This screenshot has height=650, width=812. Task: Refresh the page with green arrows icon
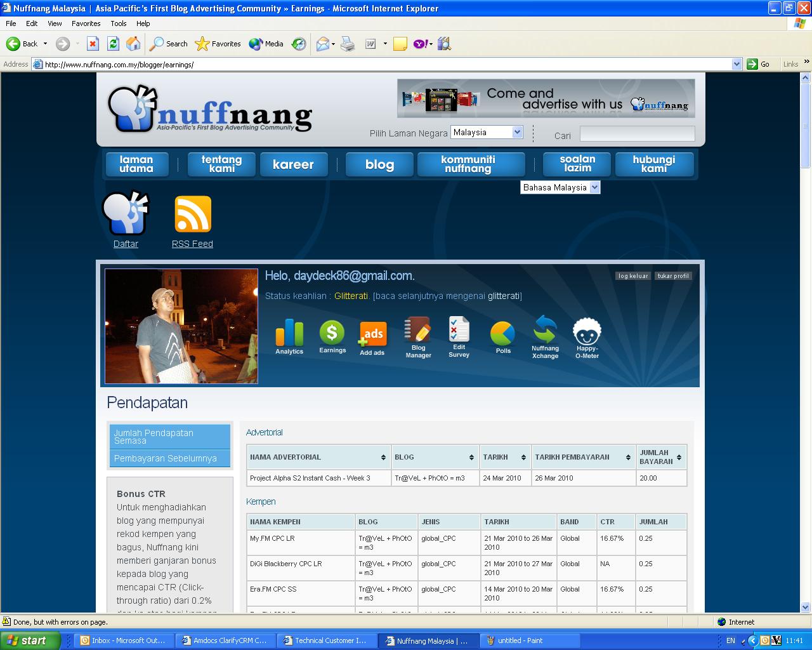point(113,44)
